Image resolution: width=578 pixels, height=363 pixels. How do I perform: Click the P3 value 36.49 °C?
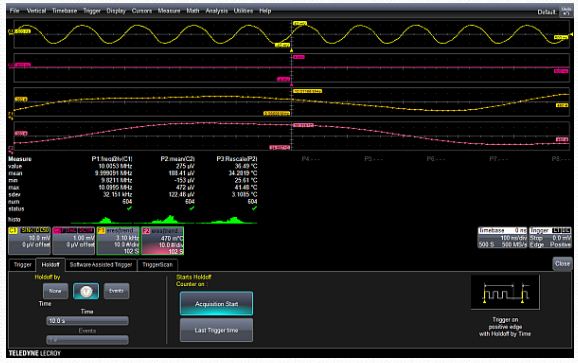pyautogui.click(x=246, y=166)
